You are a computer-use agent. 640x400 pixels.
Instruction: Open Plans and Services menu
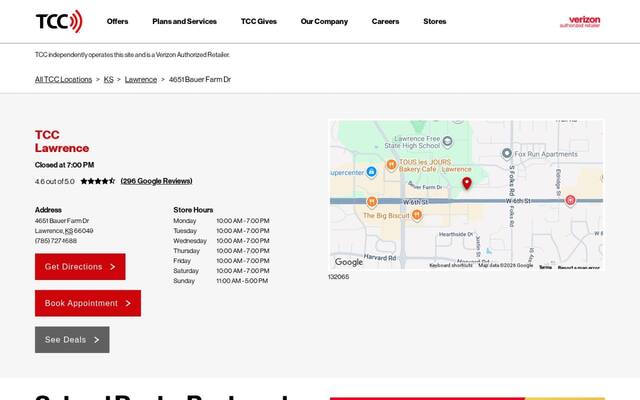pos(184,21)
